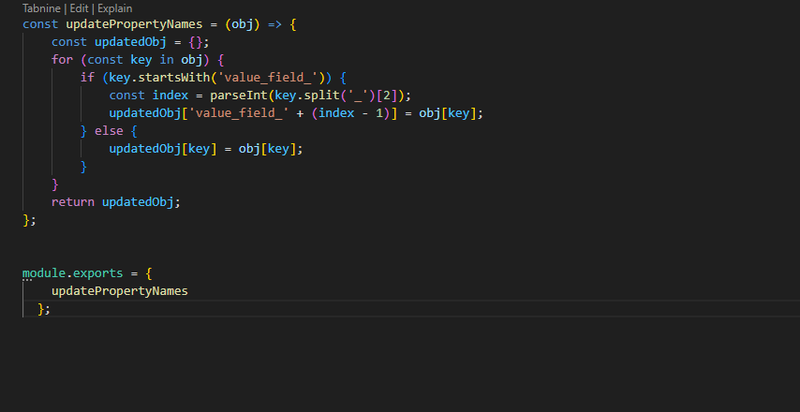Click the split method name
Image resolution: width=800 pixels, height=412 pixels.
[322, 95]
